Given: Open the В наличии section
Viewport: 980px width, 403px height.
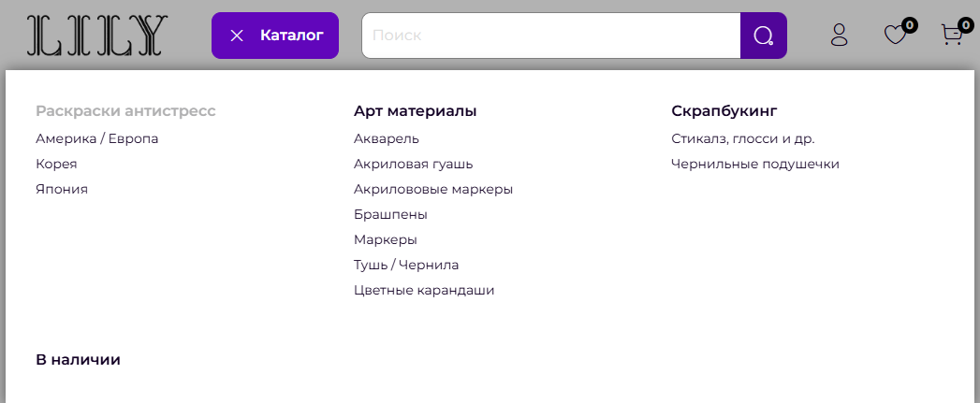Looking at the screenshot, I should 78,359.
